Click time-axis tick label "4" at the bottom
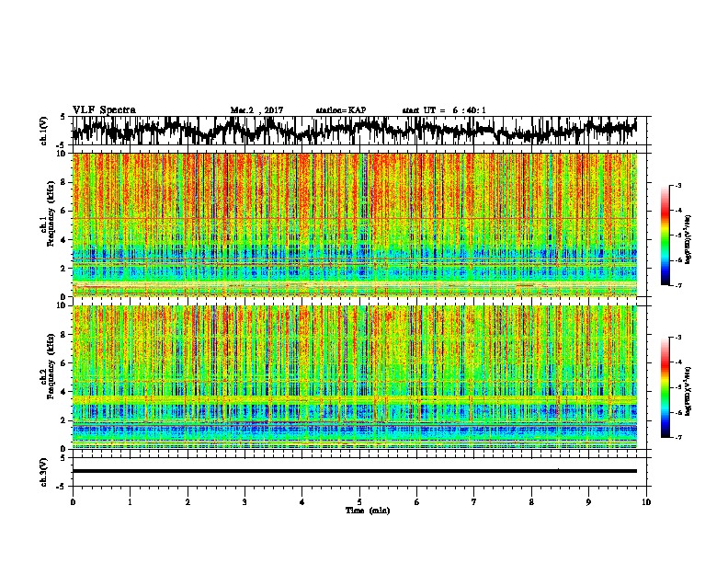Image resolution: width=728 pixels, height=563 pixels. point(302,502)
